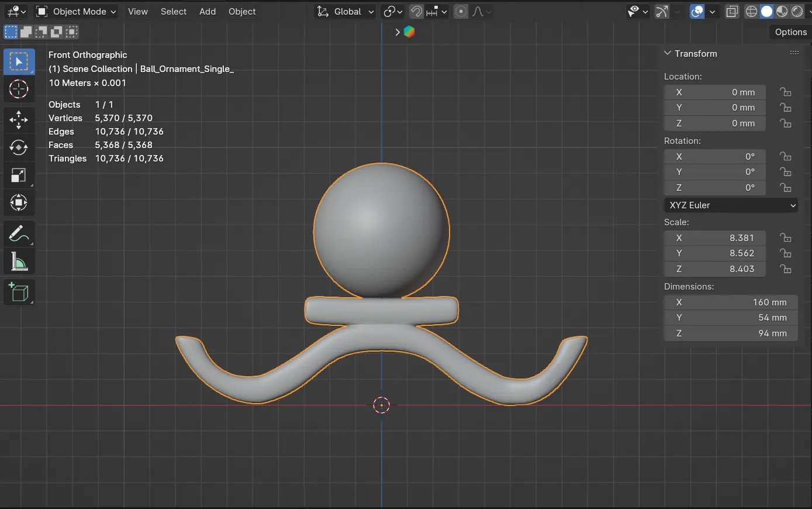Switch viewport to Wireframe shading
Screen dimensions: 812x509
[751, 11]
